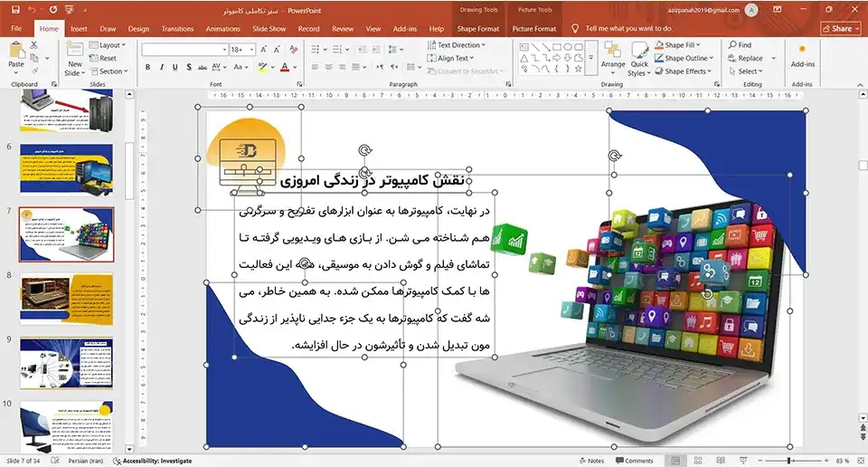Open the File menu
This screenshot has width=868, height=467.
click(16, 28)
